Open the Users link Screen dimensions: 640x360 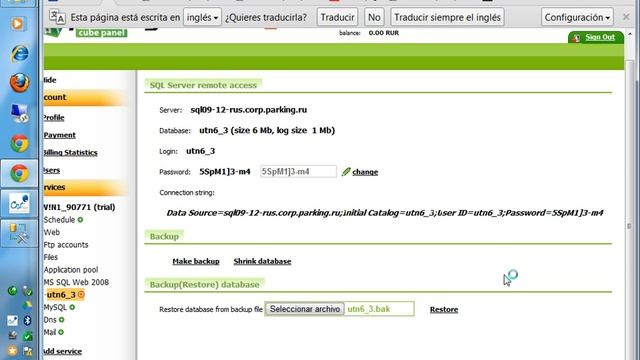[x=52, y=170]
